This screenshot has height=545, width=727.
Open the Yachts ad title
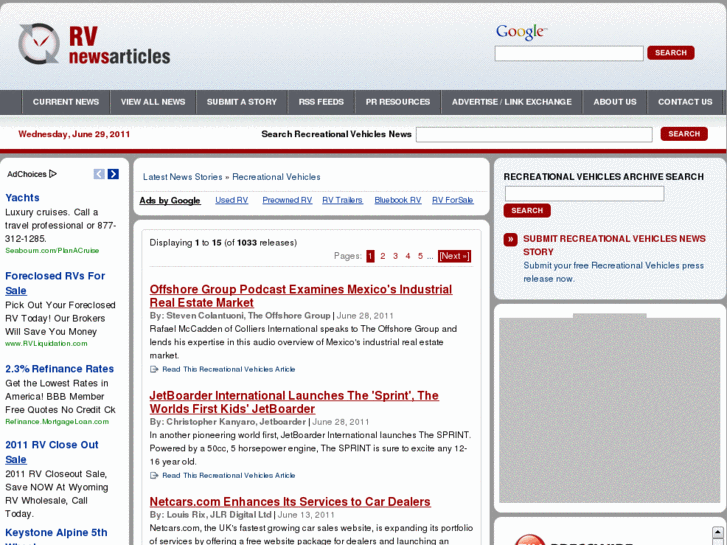(x=22, y=198)
